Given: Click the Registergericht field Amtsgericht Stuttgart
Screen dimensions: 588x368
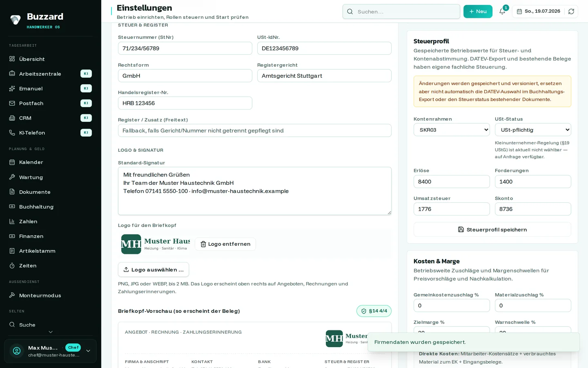Looking at the screenshot, I should point(324,76).
